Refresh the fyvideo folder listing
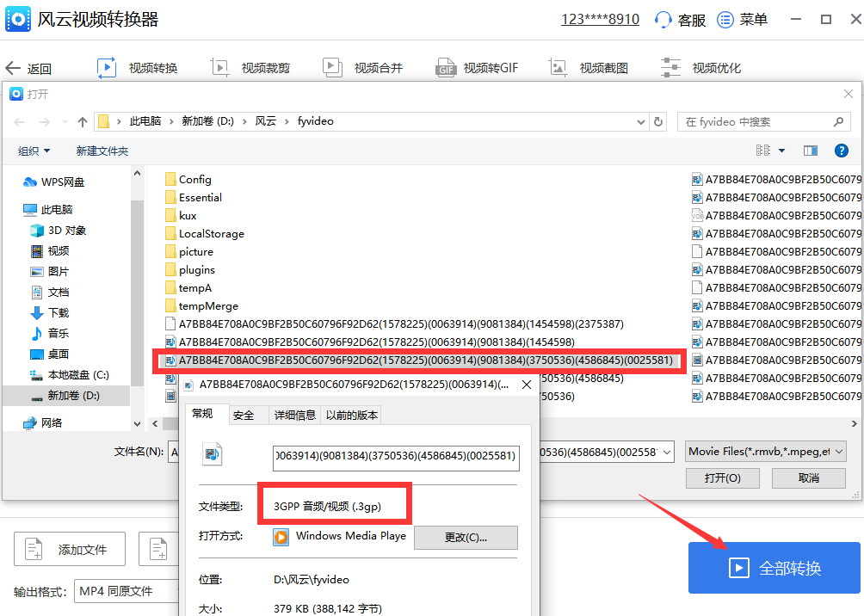Image resolution: width=864 pixels, height=616 pixels. pos(658,121)
